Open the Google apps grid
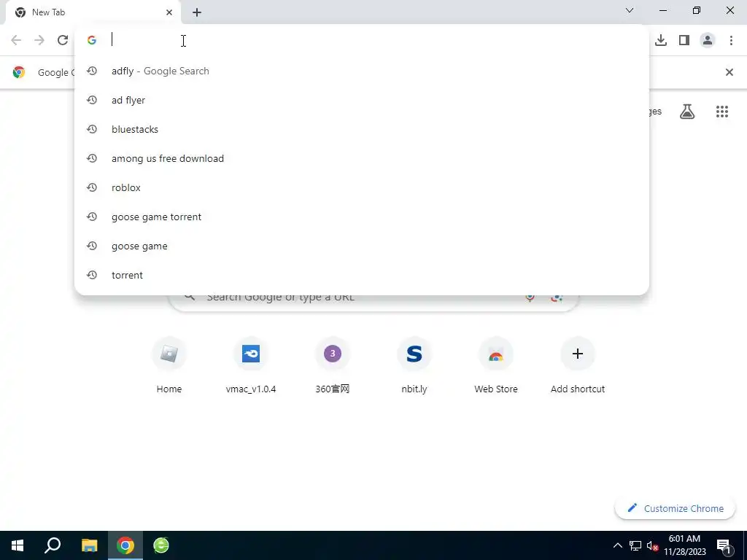Viewport: 747px width, 560px height. (x=722, y=112)
